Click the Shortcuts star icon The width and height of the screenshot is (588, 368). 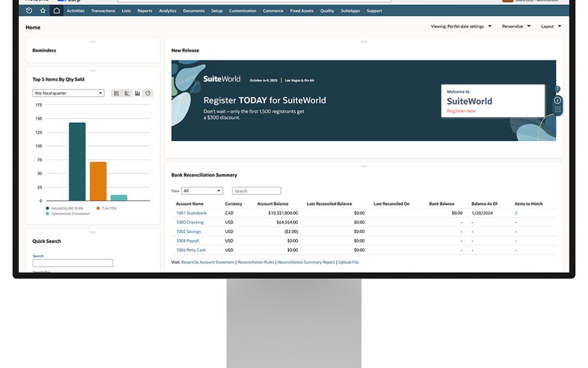[43, 11]
